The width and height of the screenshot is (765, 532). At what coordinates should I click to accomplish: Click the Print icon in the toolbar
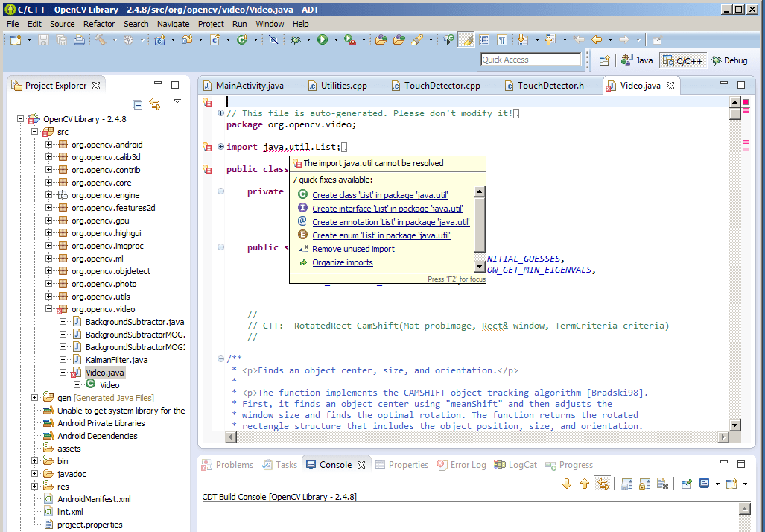coord(77,41)
